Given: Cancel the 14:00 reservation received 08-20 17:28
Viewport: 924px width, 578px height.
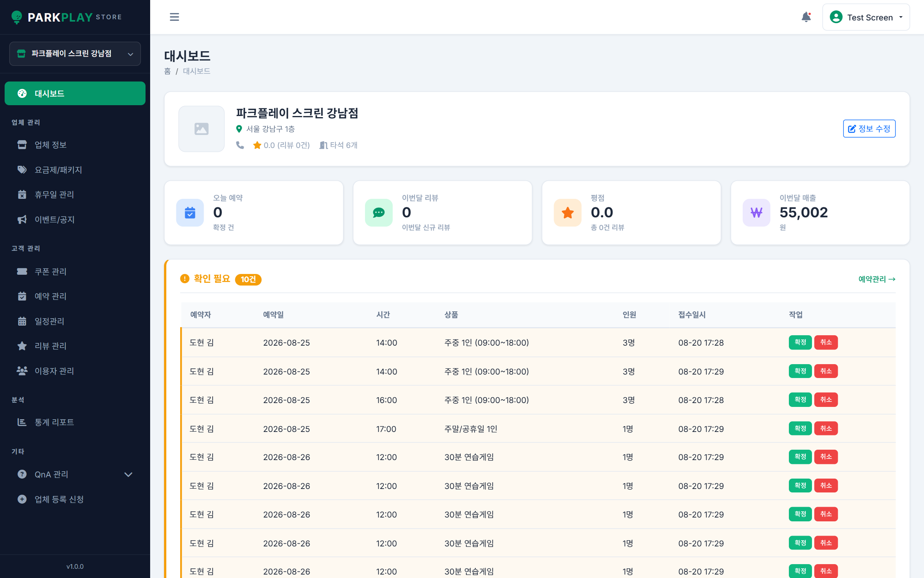Looking at the screenshot, I should click(826, 342).
